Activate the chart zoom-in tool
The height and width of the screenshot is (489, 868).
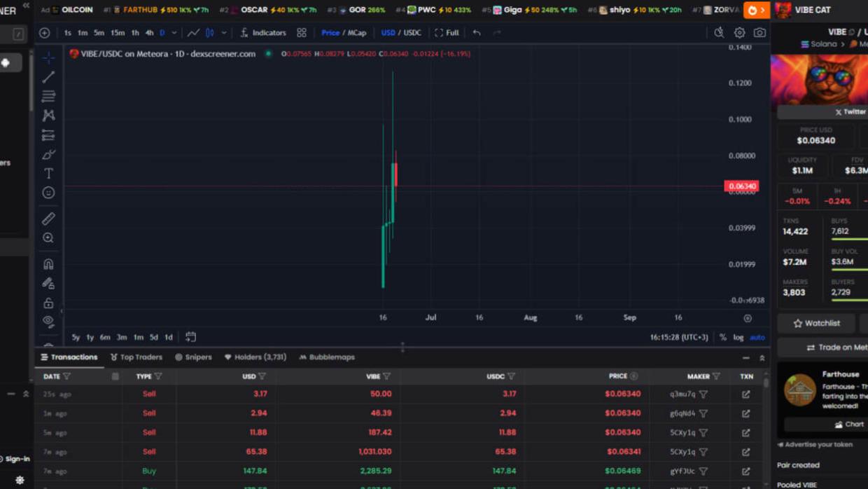[x=48, y=238]
